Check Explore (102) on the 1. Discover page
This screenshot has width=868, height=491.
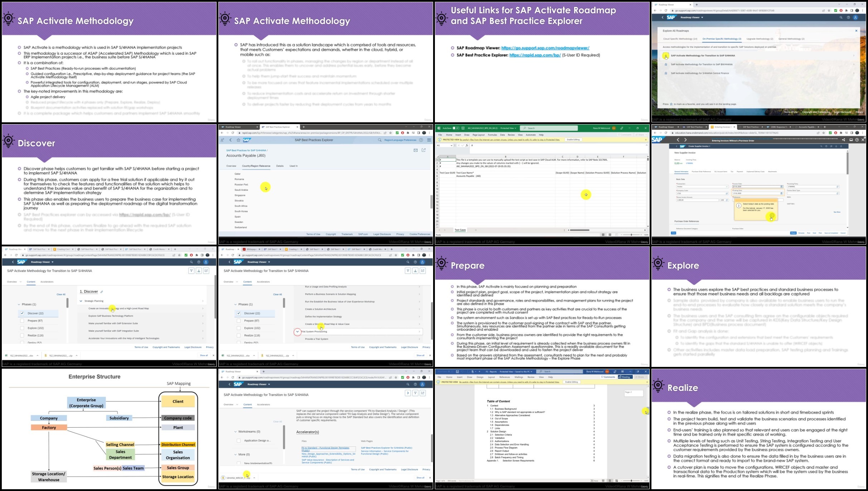pos(22,328)
